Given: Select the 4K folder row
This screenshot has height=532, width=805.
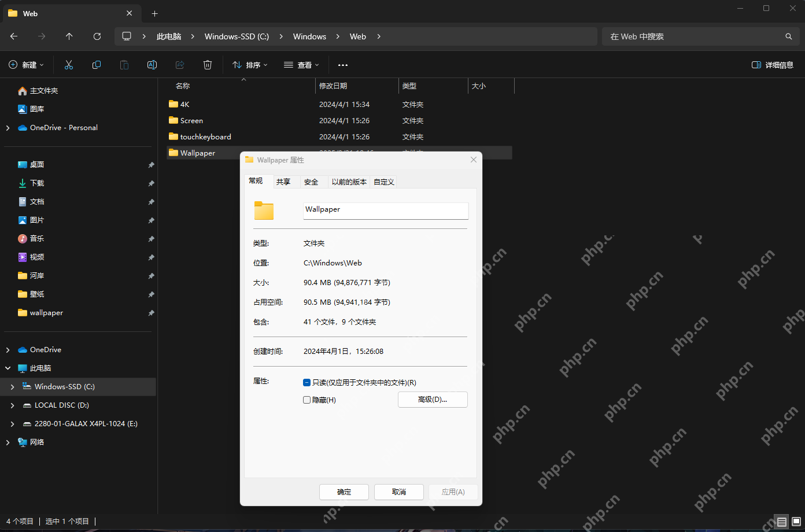Looking at the screenshot, I should pyautogui.click(x=339, y=105).
